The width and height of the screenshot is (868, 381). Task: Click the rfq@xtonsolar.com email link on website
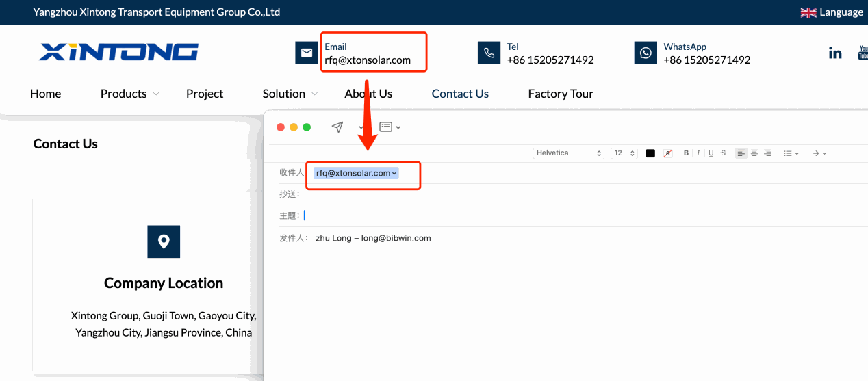[368, 60]
